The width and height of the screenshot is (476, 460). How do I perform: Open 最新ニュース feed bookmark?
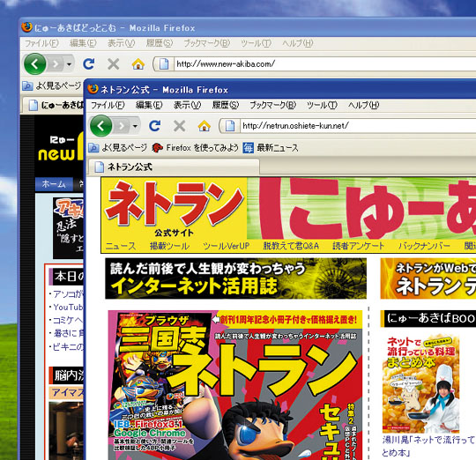point(271,148)
